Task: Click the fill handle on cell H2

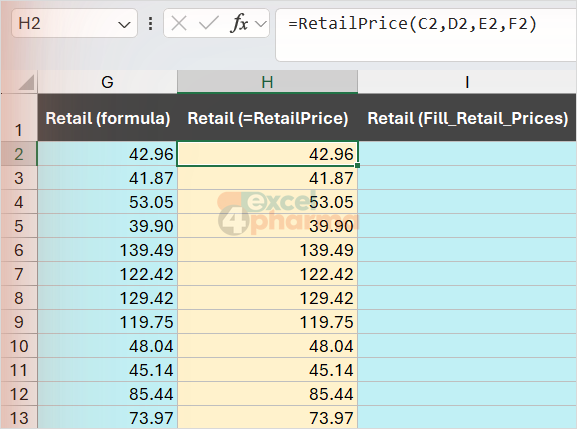Action: 358,166
